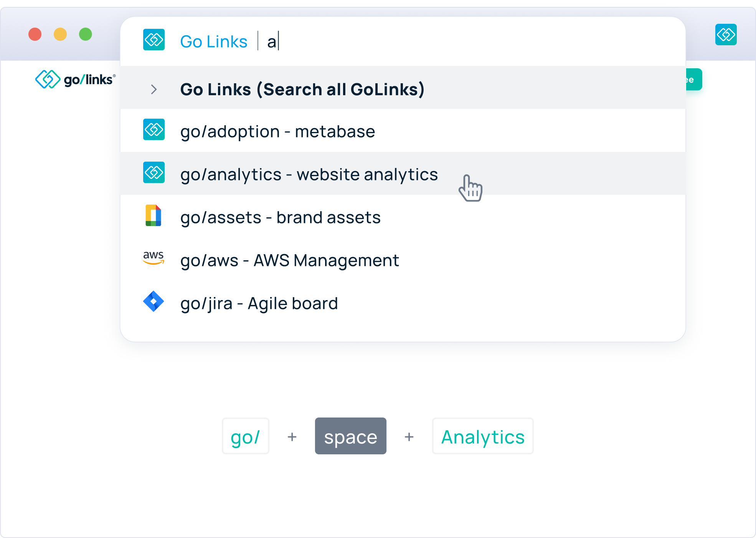Open go/analytics website analytics suggestion
The height and width of the screenshot is (538, 756).
309,174
